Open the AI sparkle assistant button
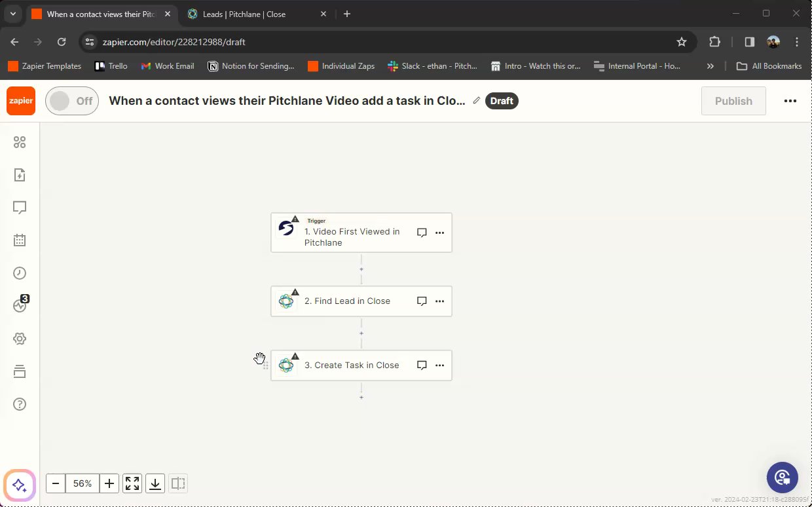 (20, 485)
